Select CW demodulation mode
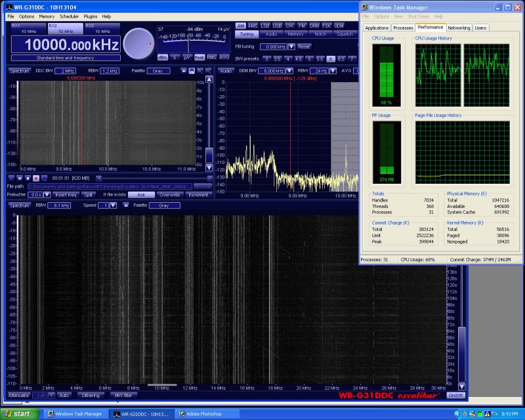The width and height of the screenshot is (525, 420). click(x=289, y=26)
